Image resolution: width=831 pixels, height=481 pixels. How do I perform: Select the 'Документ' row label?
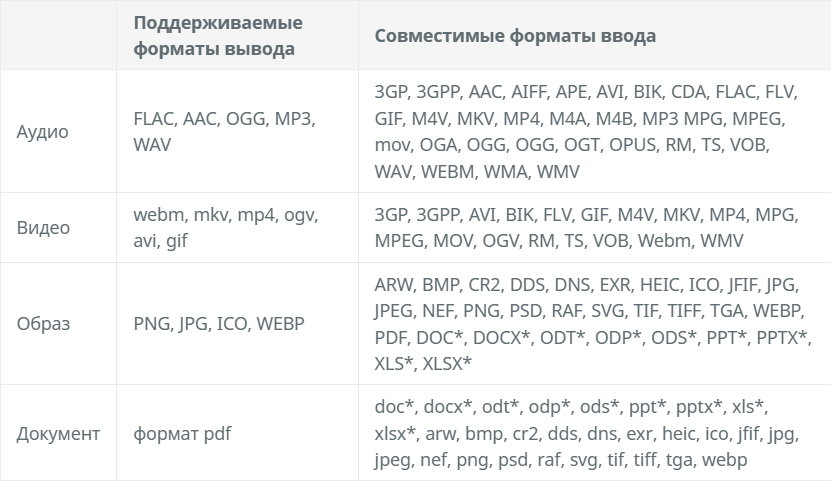pos(58,434)
